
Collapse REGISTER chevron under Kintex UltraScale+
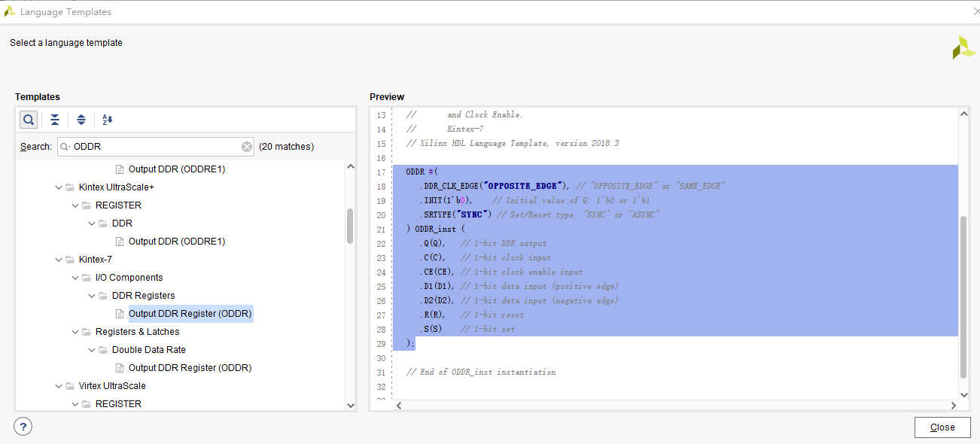point(75,205)
